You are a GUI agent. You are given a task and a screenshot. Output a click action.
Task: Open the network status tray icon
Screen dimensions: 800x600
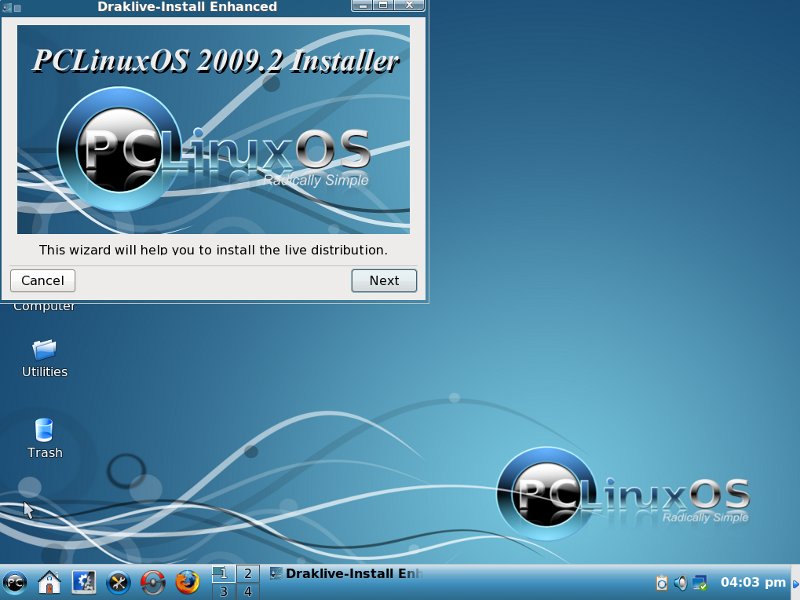700,582
